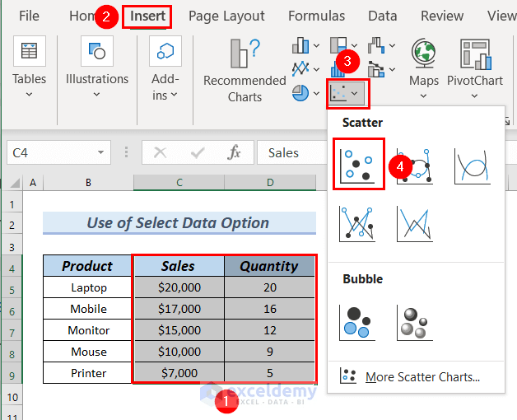517x420 pixels.
Task: Expand the Maps dropdown arrow
Action: 424,96
